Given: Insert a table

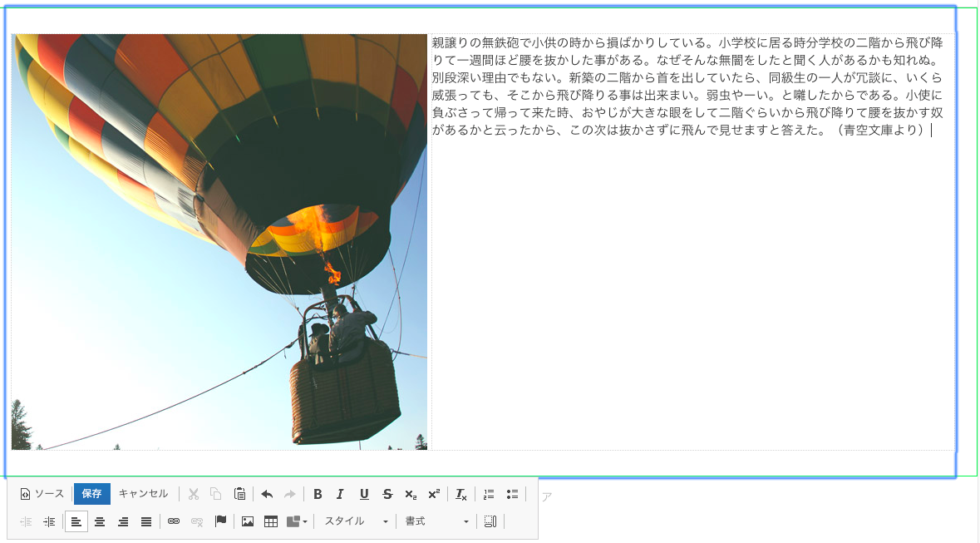Looking at the screenshot, I should (270, 521).
